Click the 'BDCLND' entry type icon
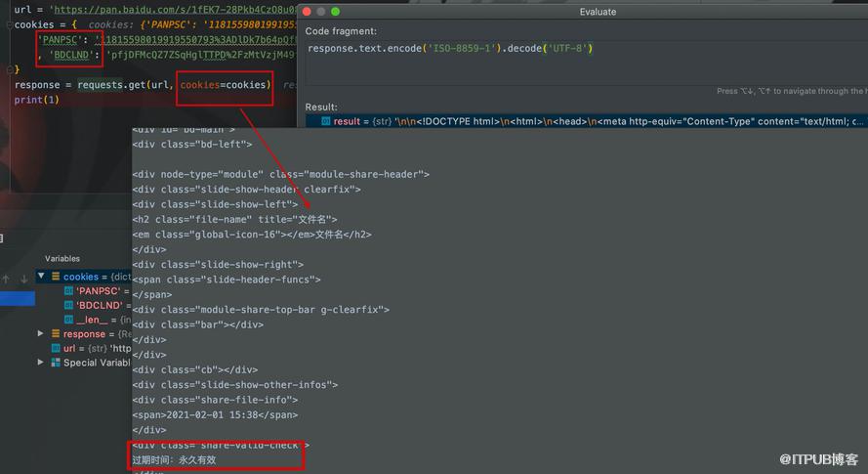Image resolution: width=868 pixels, height=474 pixels. point(68,305)
